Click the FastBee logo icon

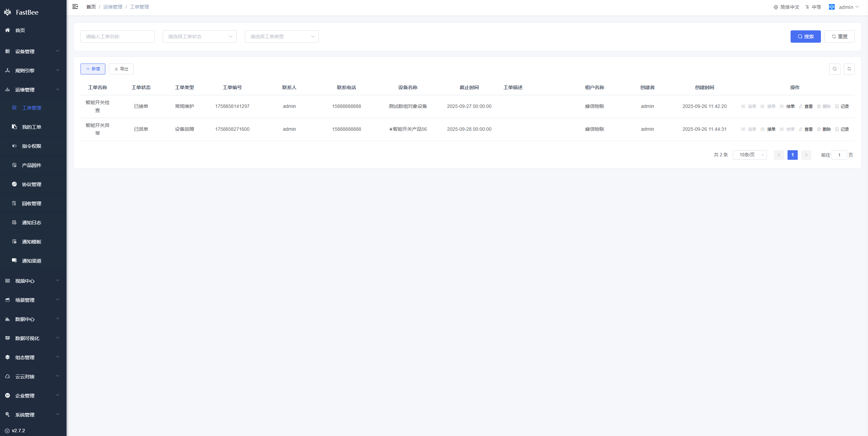pyautogui.click(x=8, y=12)
